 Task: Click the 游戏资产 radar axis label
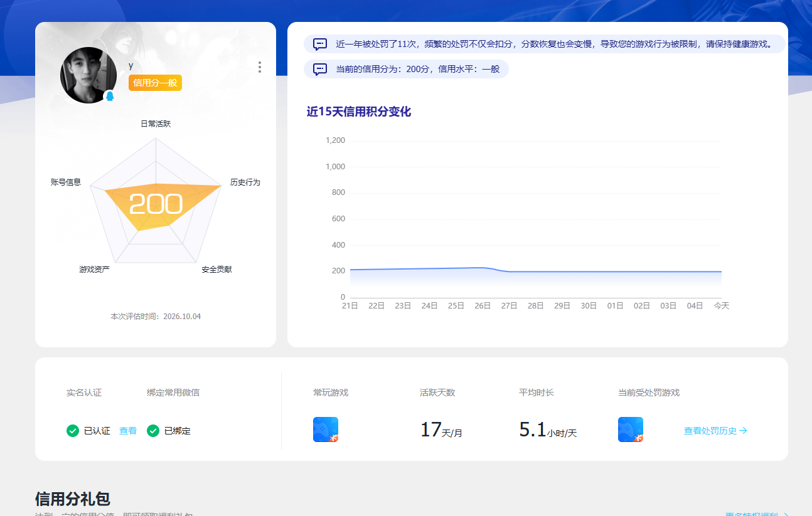(95, 270)
